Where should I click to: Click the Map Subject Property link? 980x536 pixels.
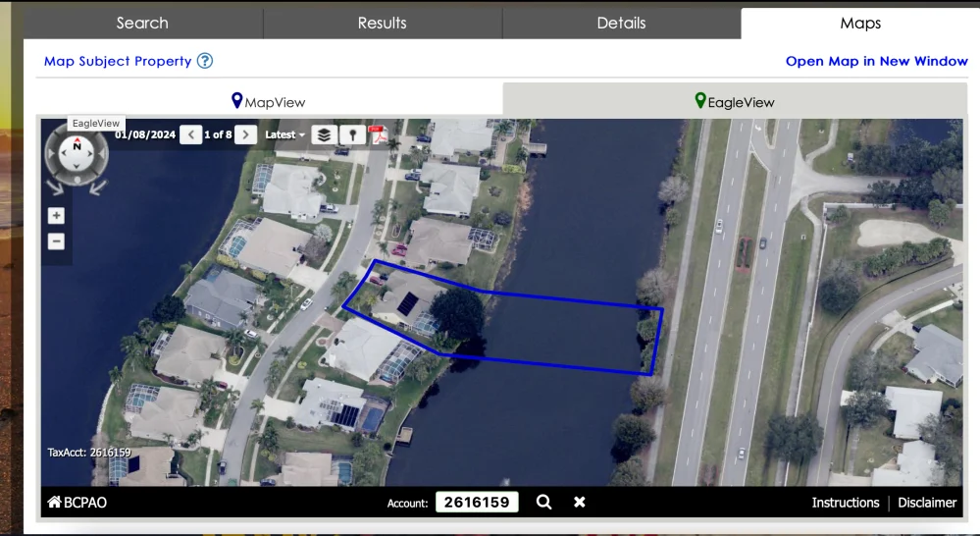[x=118, y=61]
